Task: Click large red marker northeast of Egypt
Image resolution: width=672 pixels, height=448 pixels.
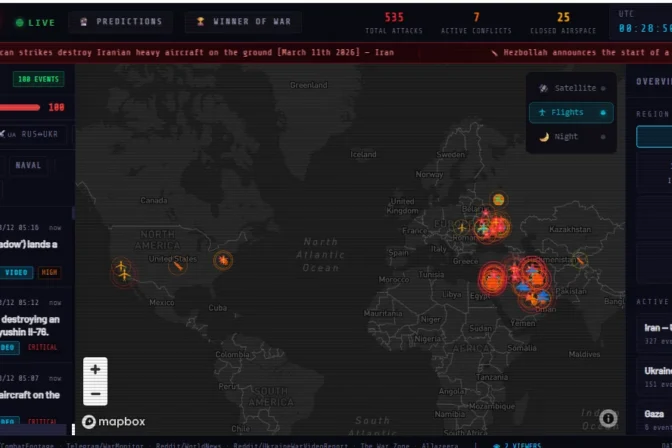Action: pyautogui.click(x=493, y=279)
